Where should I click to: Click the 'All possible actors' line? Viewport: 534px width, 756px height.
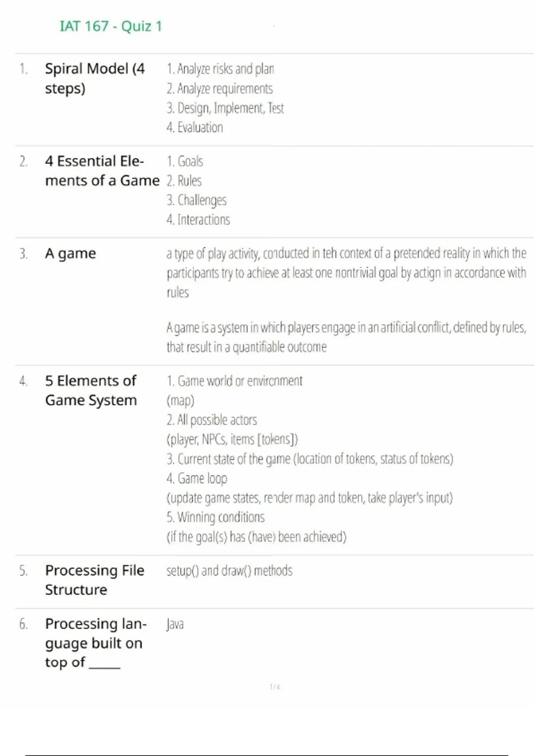click(212, 420)
